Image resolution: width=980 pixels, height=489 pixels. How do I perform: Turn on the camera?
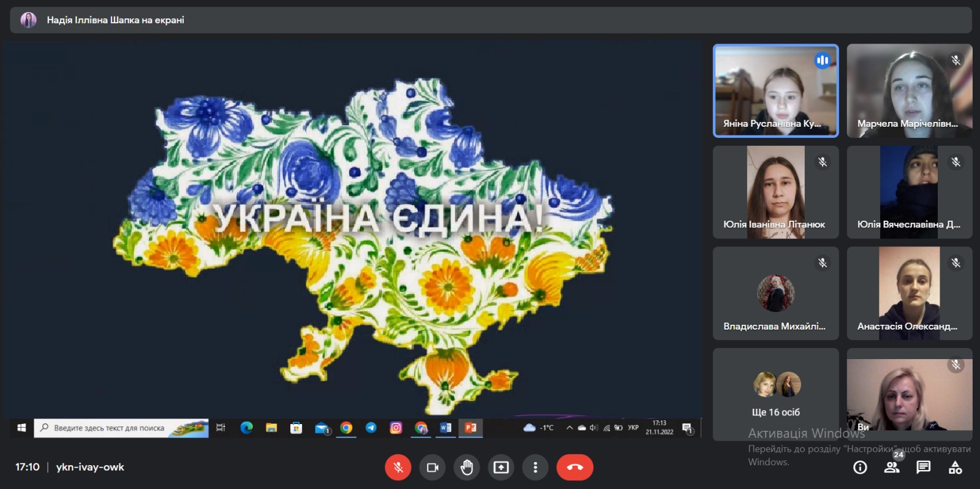(432, 468)
